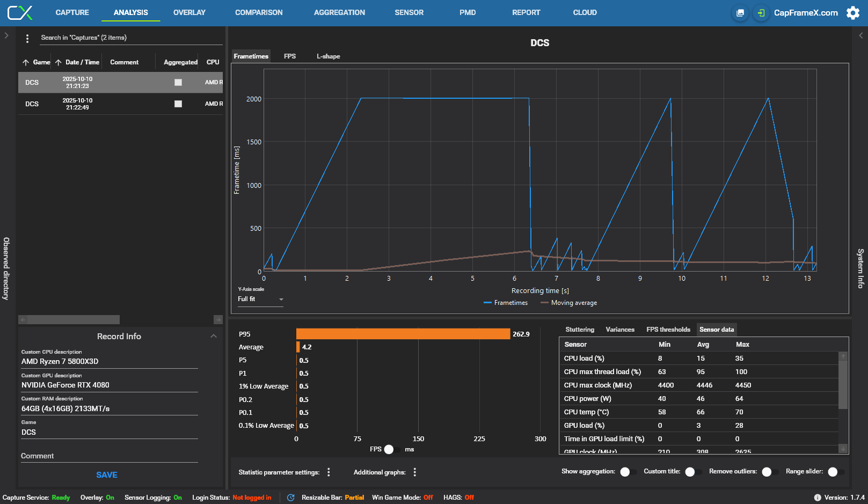Focus the Search in Captures field

coord(131,38)
